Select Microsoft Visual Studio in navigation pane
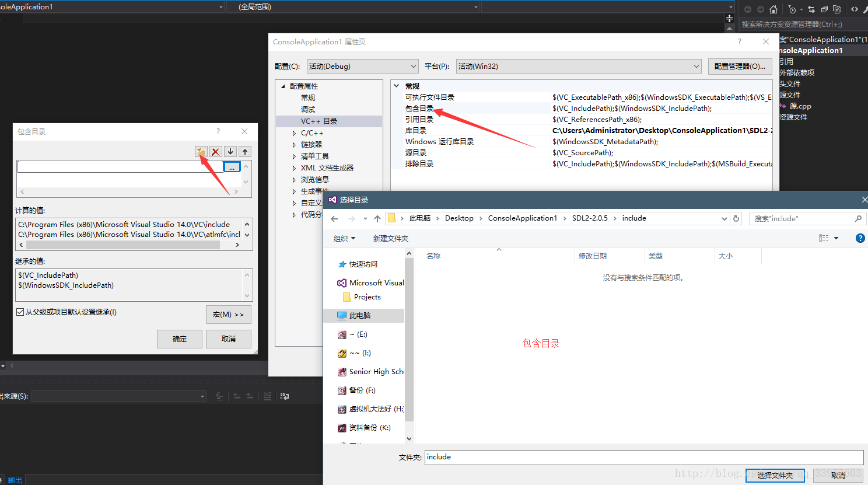The height and width of the screenshot is (485, 868). click(x=370, y=283)
